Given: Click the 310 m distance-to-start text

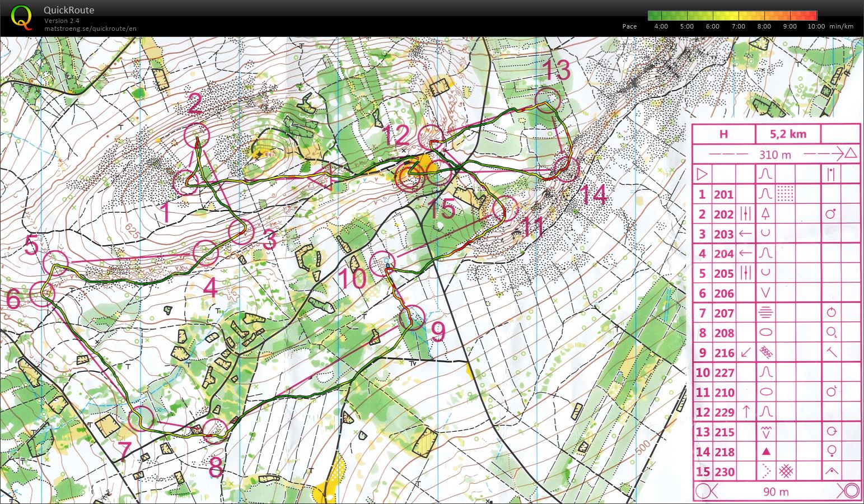Looking at the screenshot, I should 775,154.
